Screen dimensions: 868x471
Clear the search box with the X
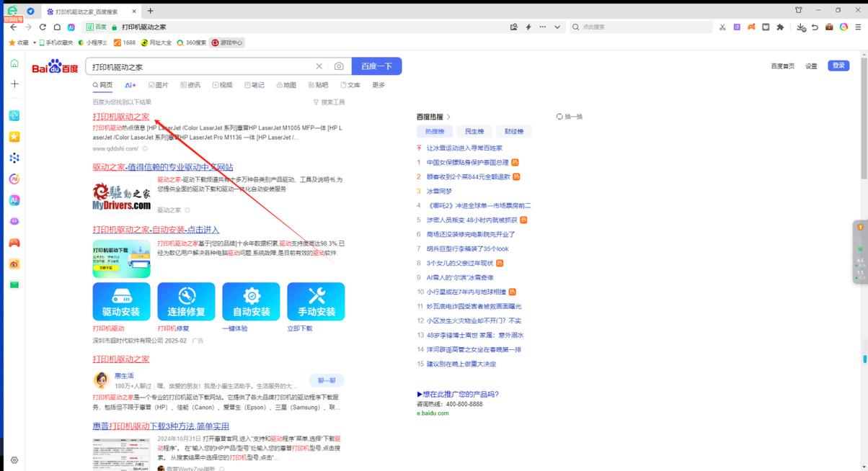coord(319,66)
